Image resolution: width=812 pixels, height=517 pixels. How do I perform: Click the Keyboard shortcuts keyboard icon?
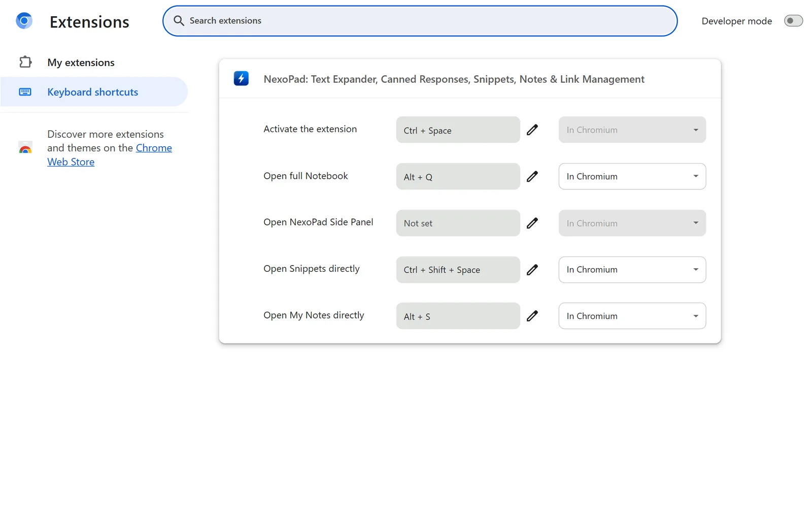click(x=25, y=92)
